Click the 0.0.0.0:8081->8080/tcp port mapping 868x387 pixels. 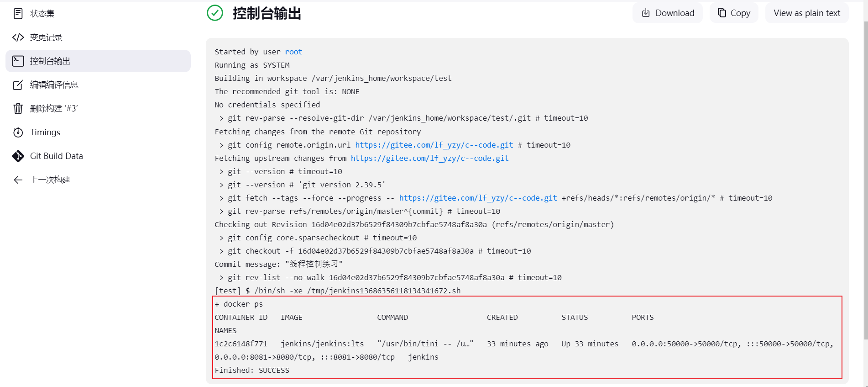point(265,357)
